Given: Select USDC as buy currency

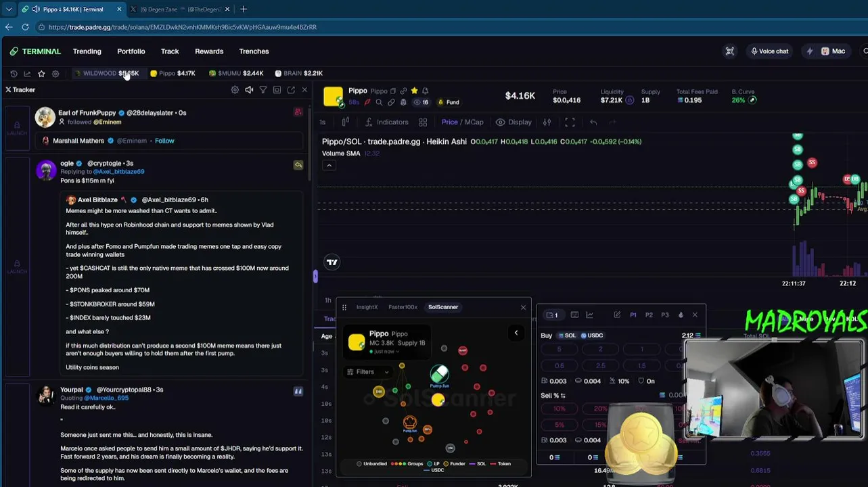Looking at the screenshot, I should 591,335.
